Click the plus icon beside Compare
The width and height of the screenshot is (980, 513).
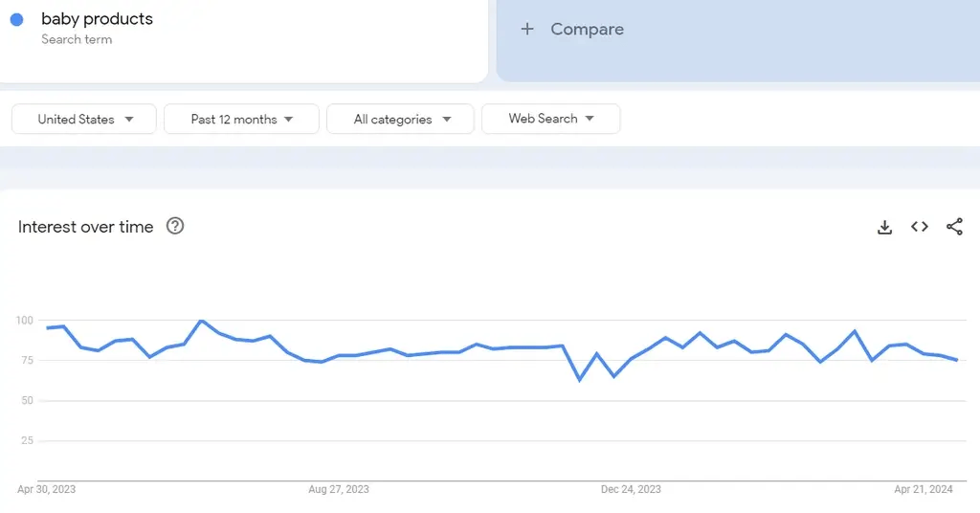point(527,29)
